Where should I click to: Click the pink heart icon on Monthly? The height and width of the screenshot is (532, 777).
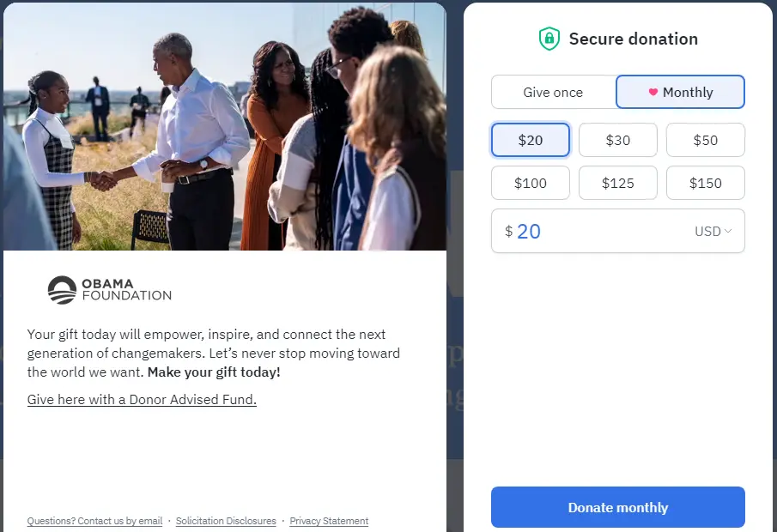[653, 93]
